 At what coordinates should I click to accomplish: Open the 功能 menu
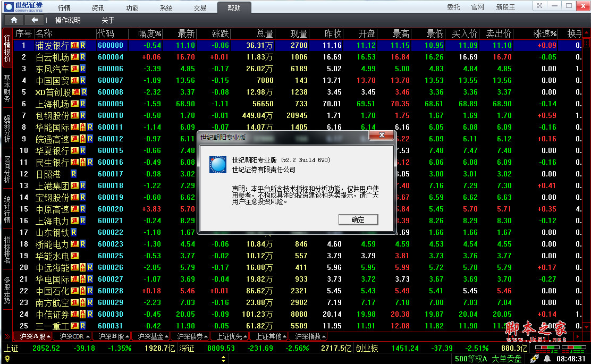[x=132, y=8]
